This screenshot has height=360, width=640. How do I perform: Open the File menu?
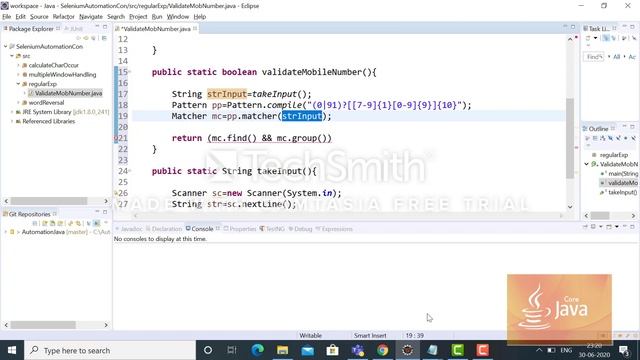coord(7,17)
